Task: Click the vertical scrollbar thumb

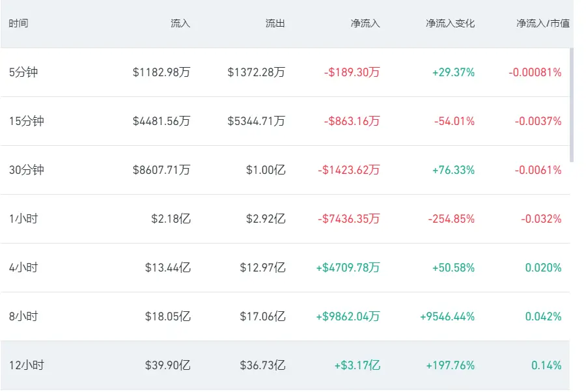Action: [x=572, y=105]
